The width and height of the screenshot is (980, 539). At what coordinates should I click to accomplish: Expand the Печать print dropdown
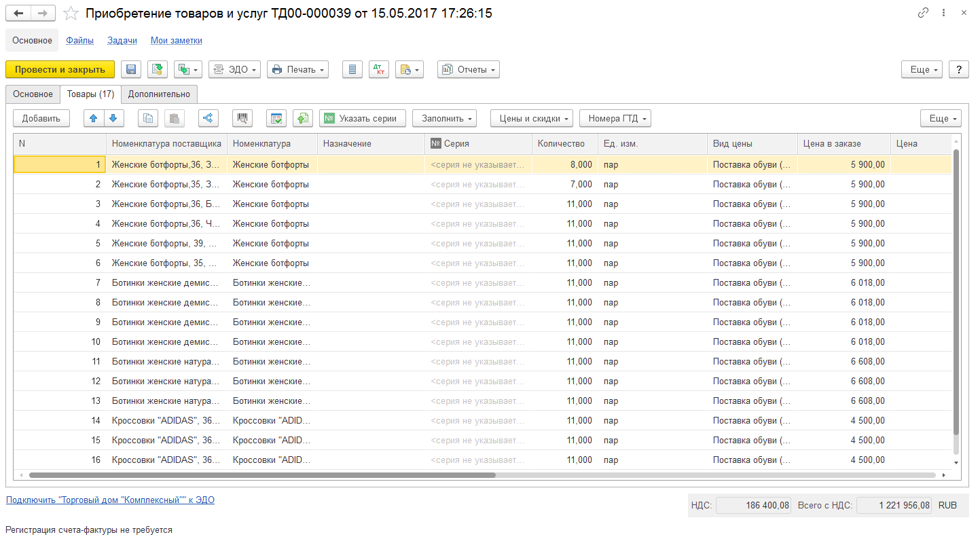(298, 69)
